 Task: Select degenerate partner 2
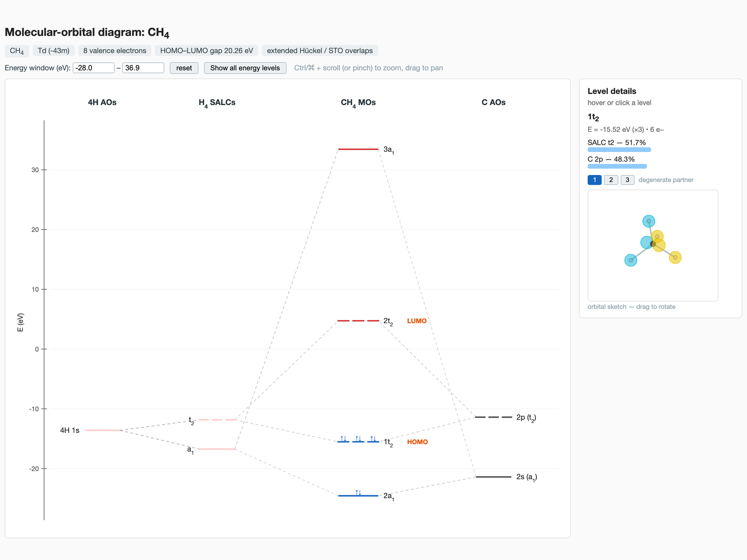click(x=611, y=180)
